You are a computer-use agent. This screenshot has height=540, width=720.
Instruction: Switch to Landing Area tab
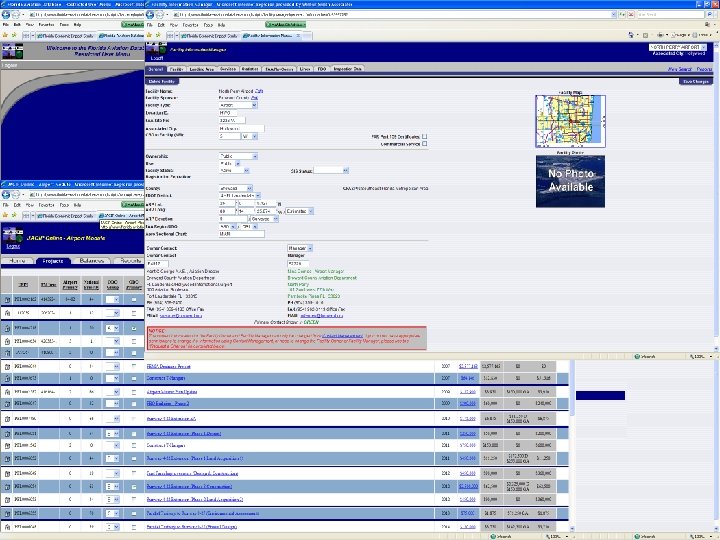(202, 69)
